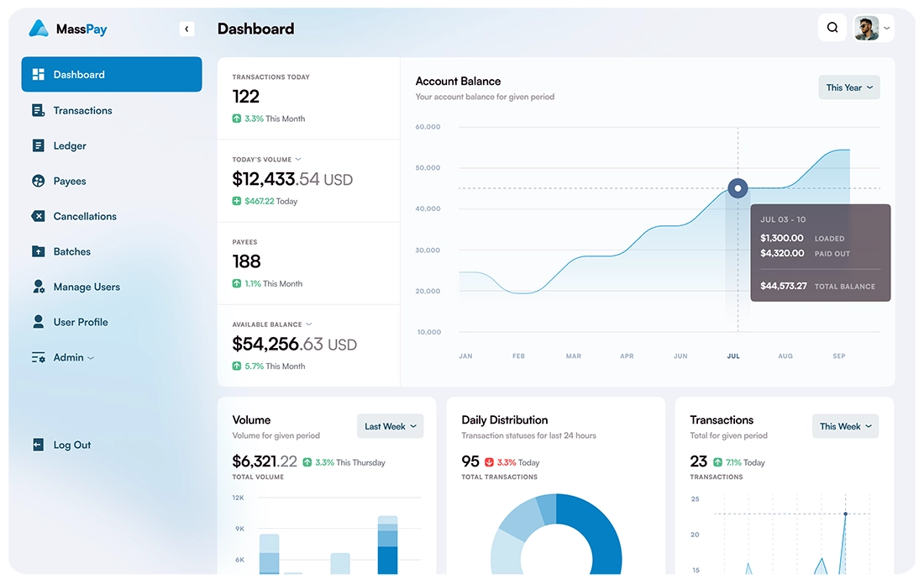The width and height of the screenshot is (924, 580).
Task: Open search with the magnifier icon
Action: pyautogui.click(x=832, y=28)
